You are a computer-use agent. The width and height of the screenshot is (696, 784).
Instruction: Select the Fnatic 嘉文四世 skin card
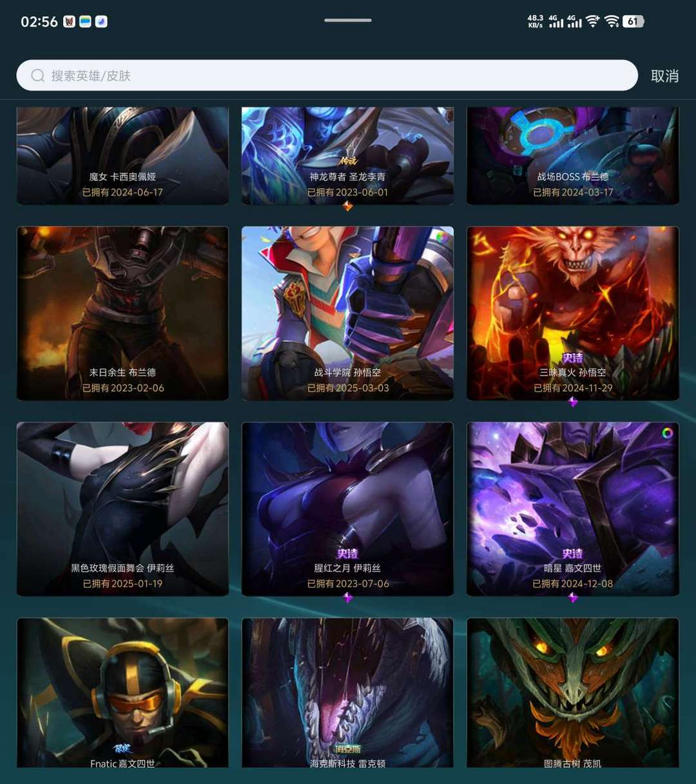(122, 693)
